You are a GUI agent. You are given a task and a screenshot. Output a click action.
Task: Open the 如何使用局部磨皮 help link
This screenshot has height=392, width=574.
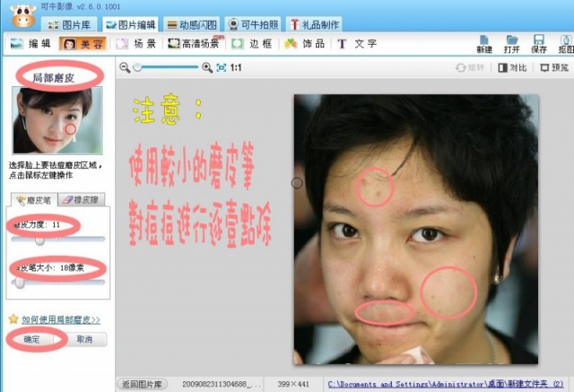click(x=60, y=318)
